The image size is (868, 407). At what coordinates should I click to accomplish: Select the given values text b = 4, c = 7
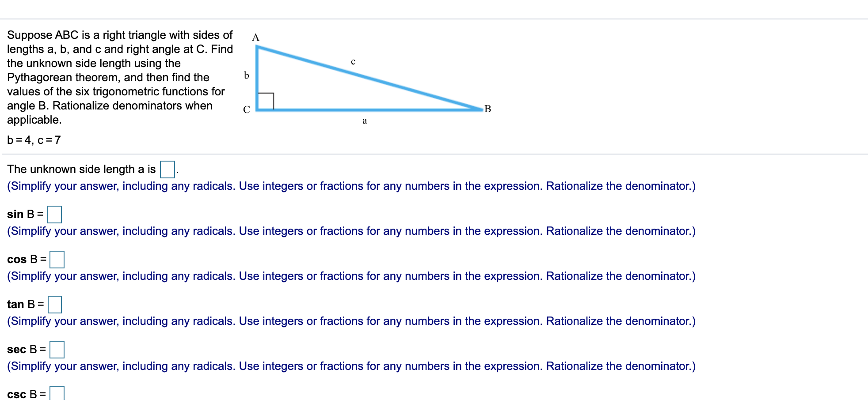point(34,140)
